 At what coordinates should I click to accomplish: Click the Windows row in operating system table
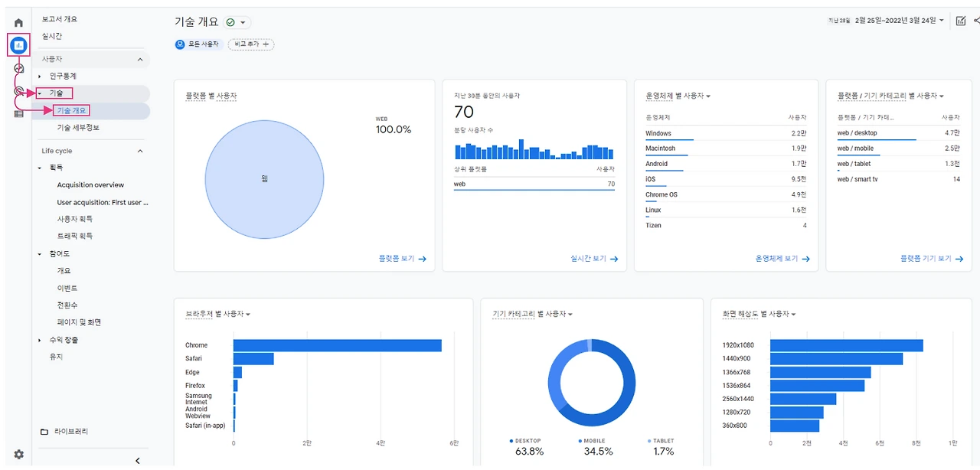tap(726, 133)
